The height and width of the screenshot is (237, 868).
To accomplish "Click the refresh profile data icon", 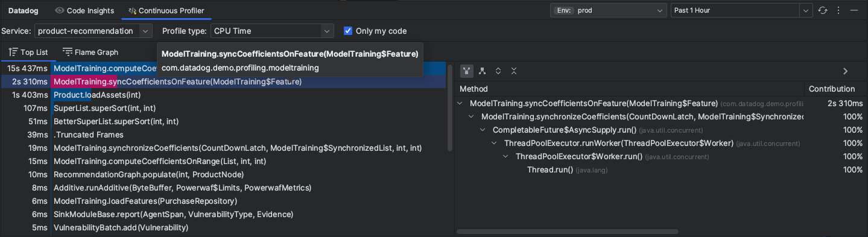I will click(823, 11).
